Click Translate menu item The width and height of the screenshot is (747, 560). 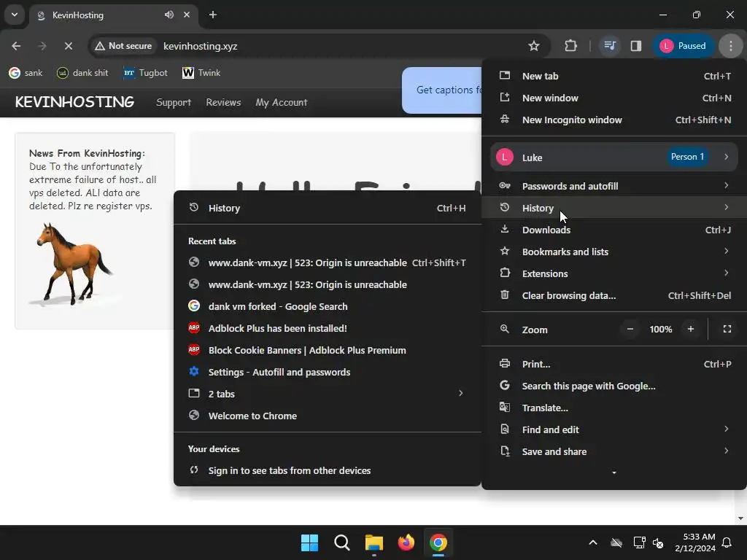[x=614, y=408]
